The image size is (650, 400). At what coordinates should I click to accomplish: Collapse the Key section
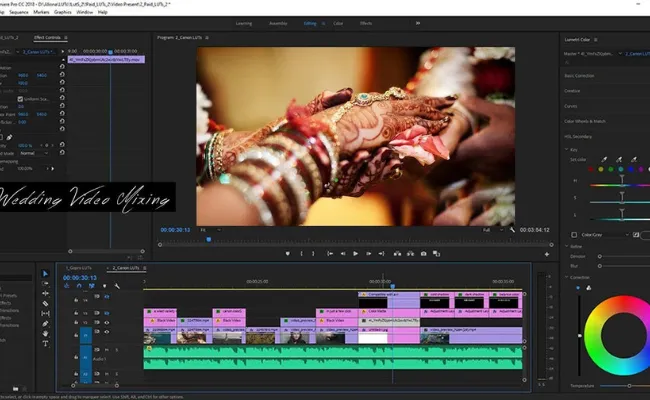(x=567, y=149)
